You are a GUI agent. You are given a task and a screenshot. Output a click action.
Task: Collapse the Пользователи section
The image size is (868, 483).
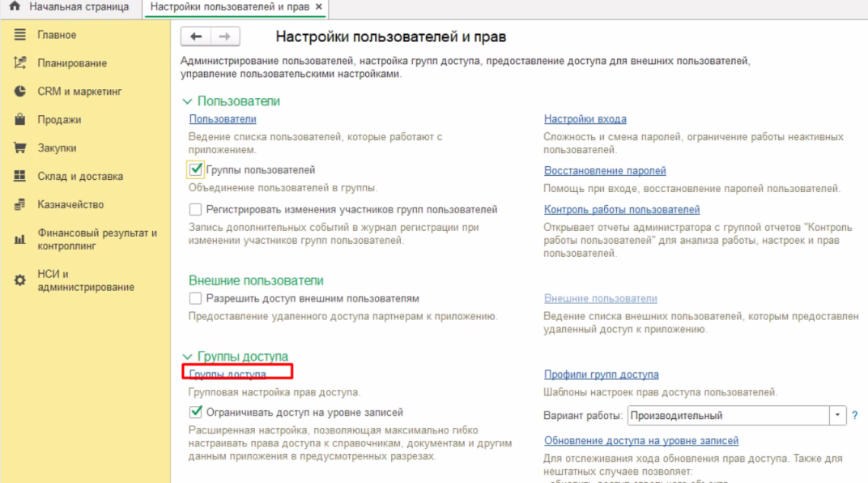(x=187, y=101)
